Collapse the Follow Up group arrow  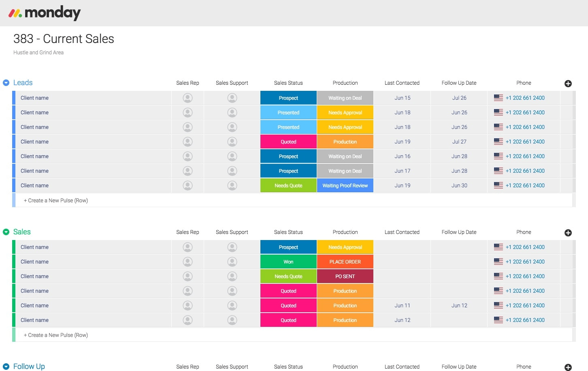6,367
